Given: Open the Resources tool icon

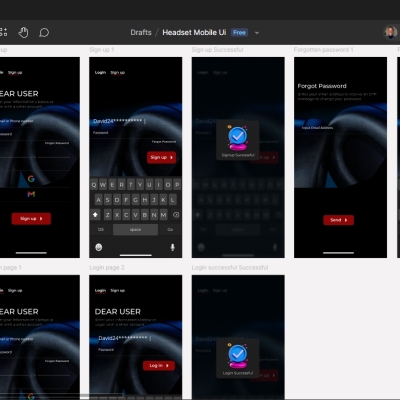Looking at the screenshot, I should [3, 32].
